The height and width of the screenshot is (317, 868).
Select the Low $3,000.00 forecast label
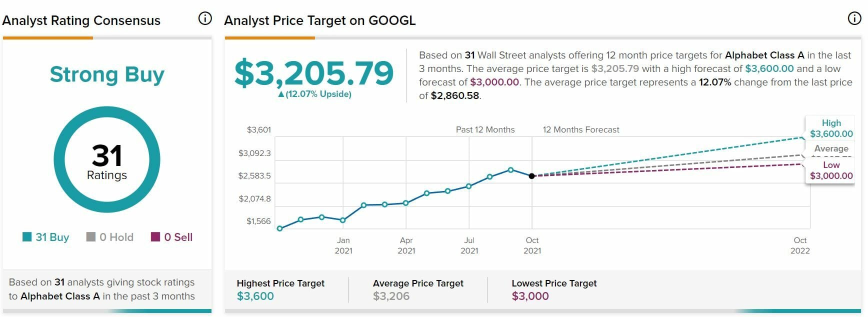831,170
